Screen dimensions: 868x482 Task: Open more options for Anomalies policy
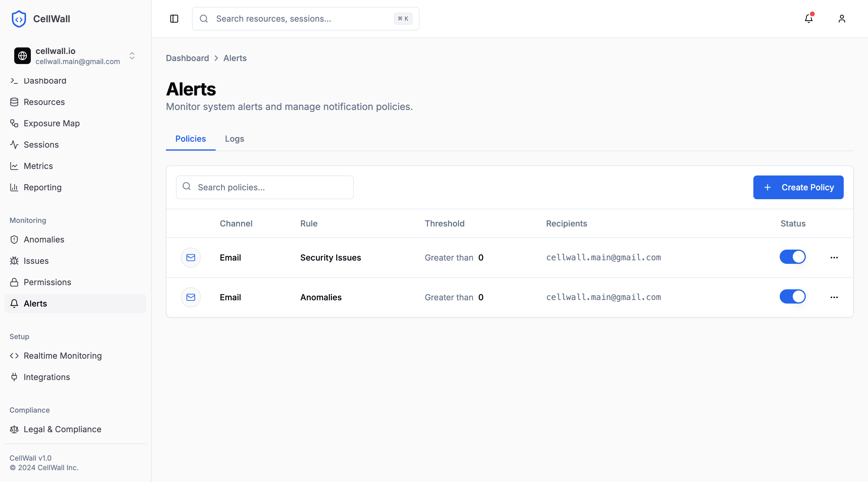coord(834,297)
